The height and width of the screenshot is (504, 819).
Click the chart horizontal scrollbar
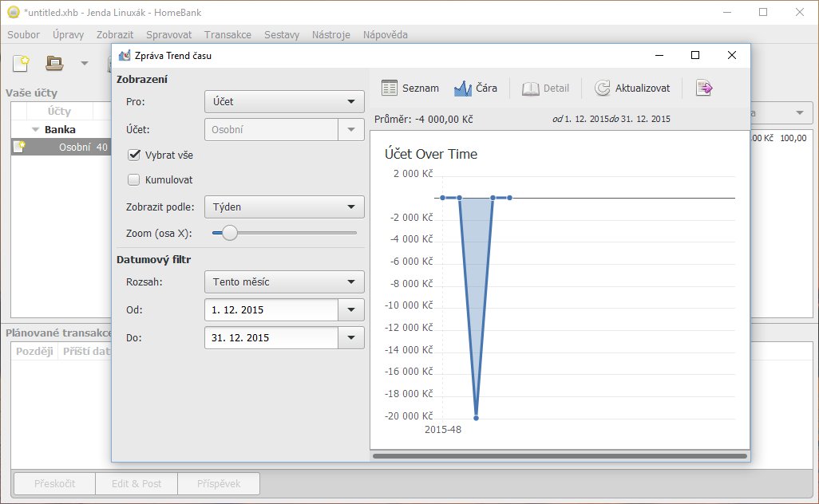point(560,456)
